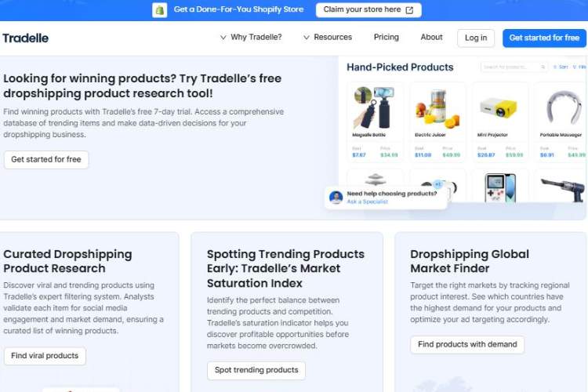Click the Tradelle logo
588x392 pixels.
[26, 38]
